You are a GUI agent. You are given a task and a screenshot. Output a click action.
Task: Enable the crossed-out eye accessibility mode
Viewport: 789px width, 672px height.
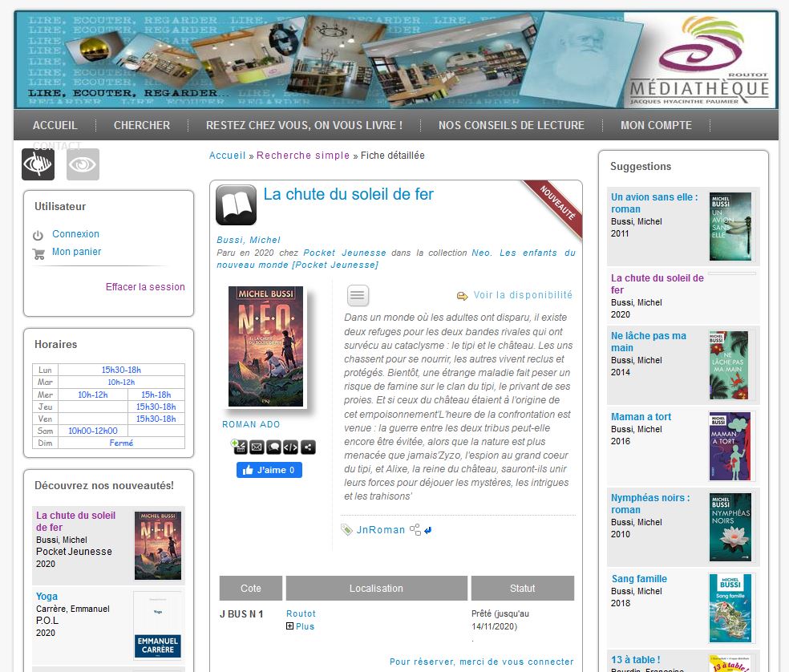[38, 164]
